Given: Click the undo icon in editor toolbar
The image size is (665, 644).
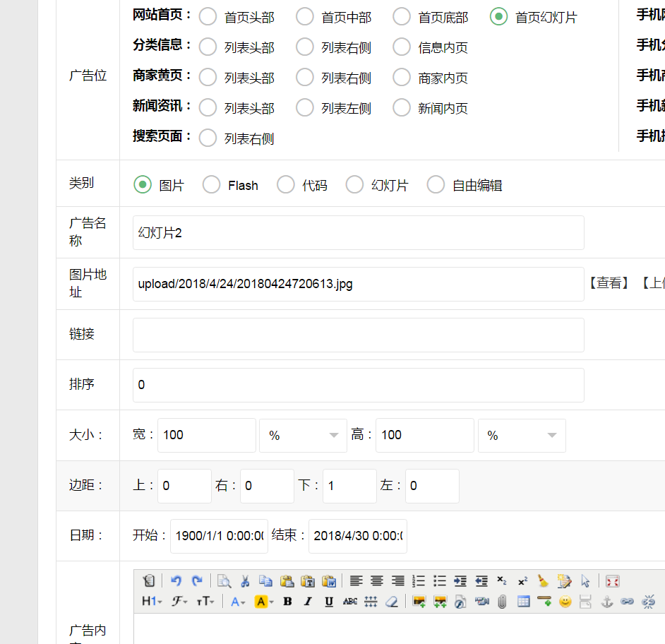Looking at the screenshot, I should [x=176, y=580].
